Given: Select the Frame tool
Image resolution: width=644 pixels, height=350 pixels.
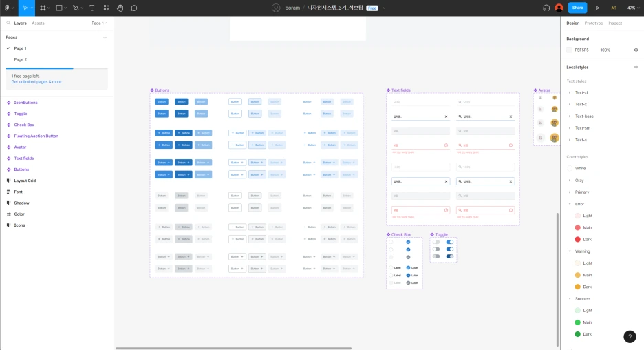Looking at the screenshot, I should click(x=42, y=8).
